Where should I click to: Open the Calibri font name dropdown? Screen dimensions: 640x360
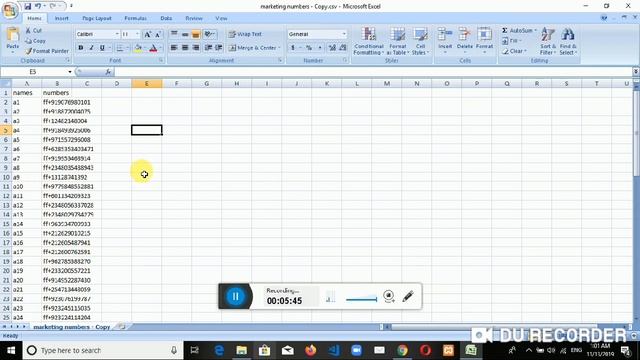click(117, 34)
